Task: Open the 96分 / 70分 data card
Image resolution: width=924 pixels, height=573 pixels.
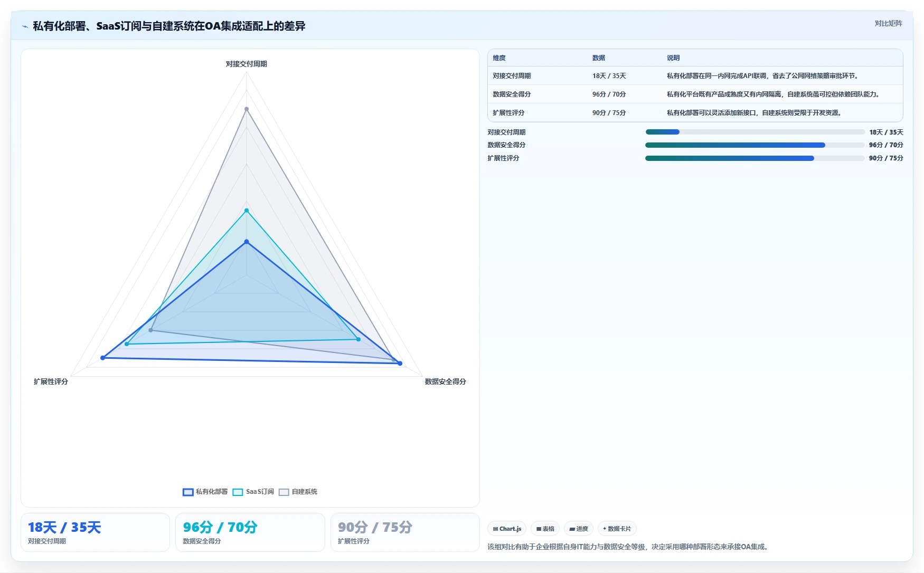Action: [x=250, y=532]
